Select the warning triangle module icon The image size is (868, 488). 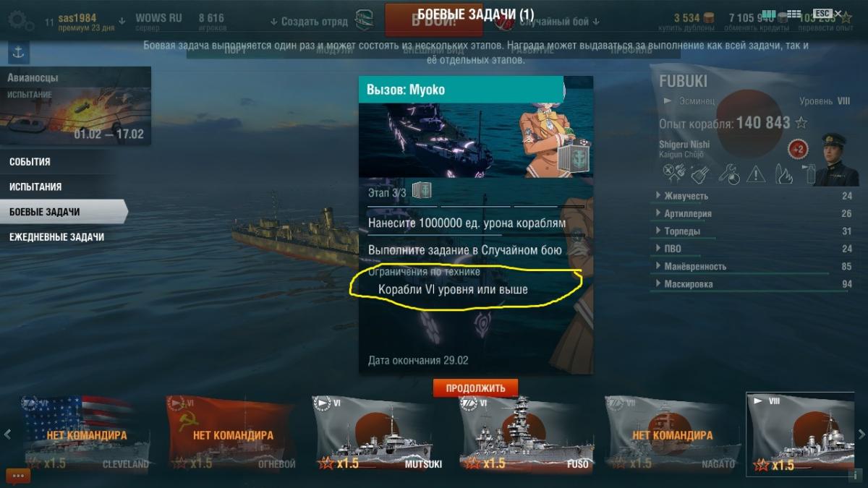[756, 174]
